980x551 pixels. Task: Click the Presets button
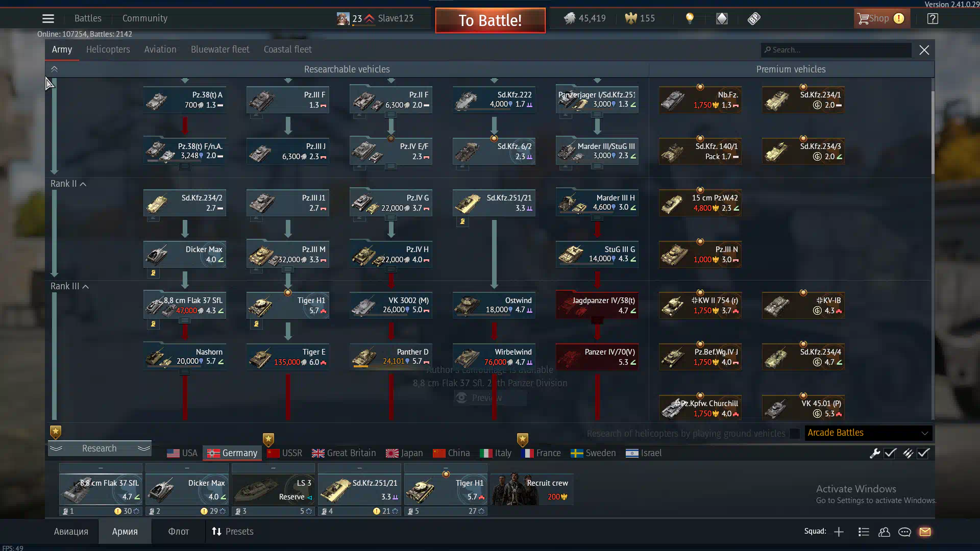coord(233,532)
